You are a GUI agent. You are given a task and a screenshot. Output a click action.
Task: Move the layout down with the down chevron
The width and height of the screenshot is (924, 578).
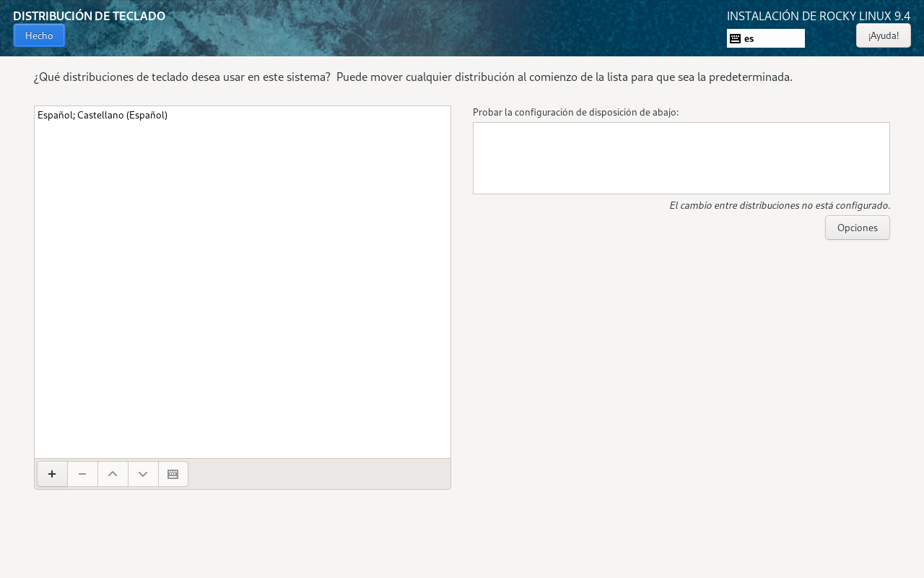(x=143, y=474)
